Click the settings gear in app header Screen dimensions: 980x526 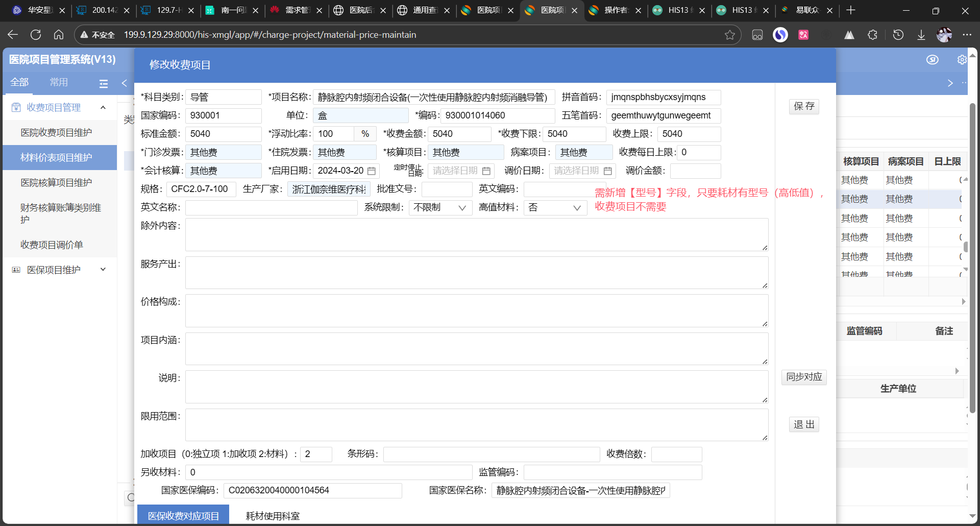[962, 60]
